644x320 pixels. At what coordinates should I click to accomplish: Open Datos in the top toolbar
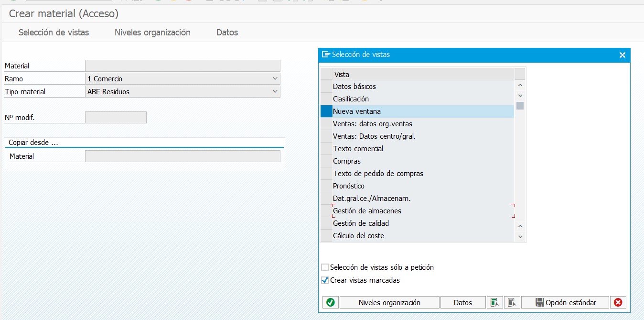click(x=227, y=33)
